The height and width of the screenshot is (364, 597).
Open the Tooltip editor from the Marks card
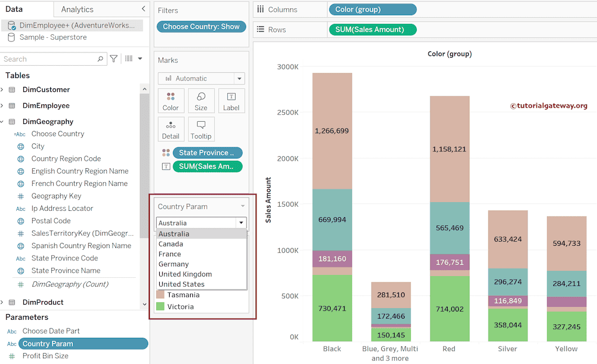pyautogui.click(x=201, y=129)
